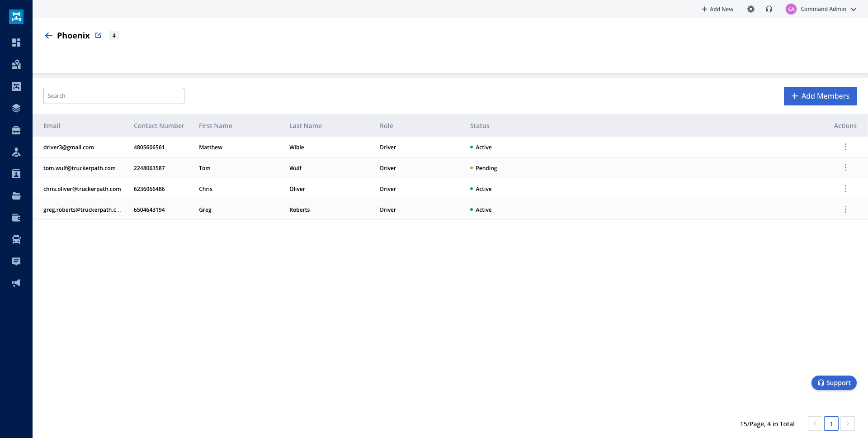
Task: Open the chat message icon in sidebar
Action: (x=16, y=262)
